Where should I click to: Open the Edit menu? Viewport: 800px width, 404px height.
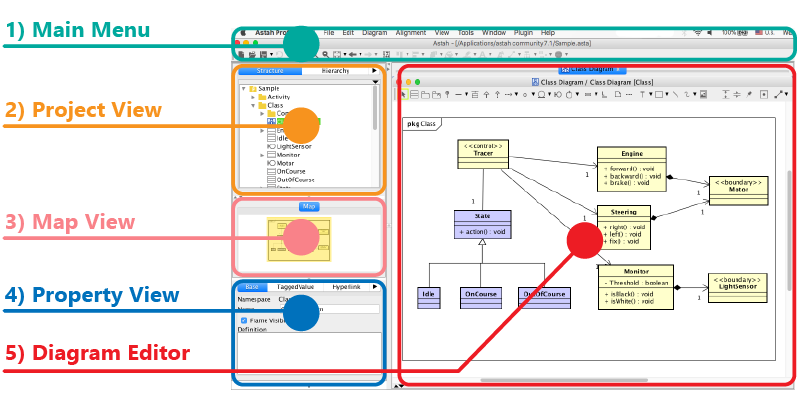348,33
